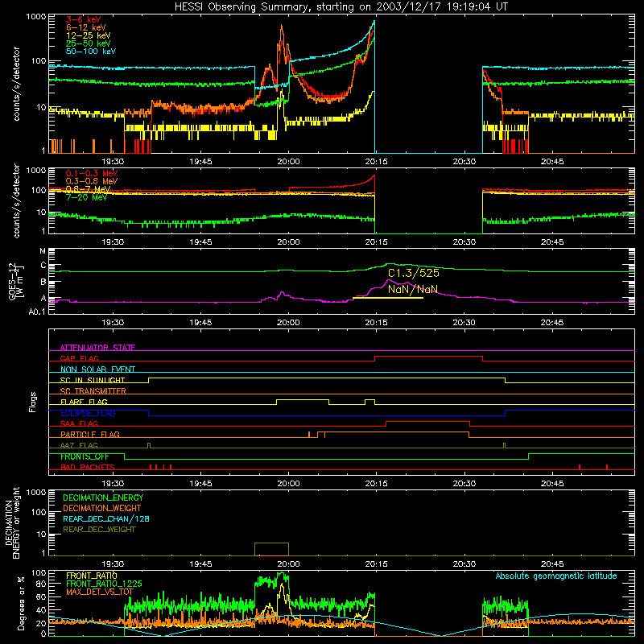Select the REAR_DEC_WEIGHT legend label
Screen dimensions: 644x644
coord(99,530)
